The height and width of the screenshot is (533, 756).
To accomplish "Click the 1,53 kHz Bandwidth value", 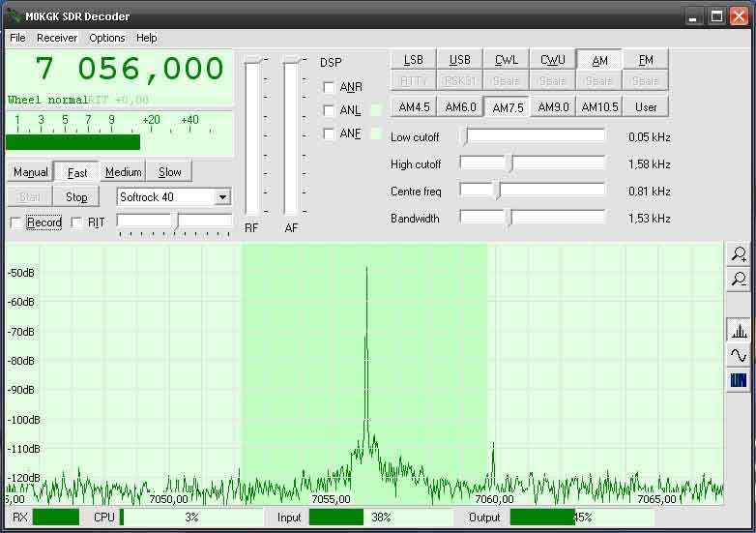I will tap(649, 219).
